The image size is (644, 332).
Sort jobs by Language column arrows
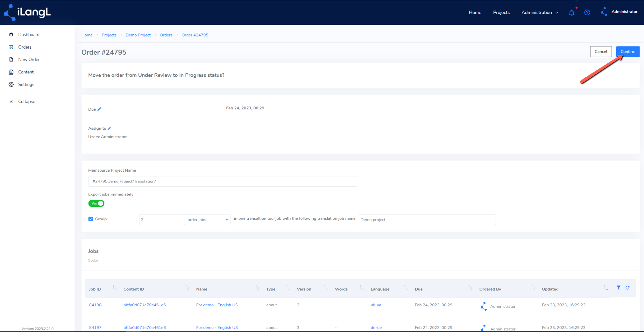(x=406, y=288)
